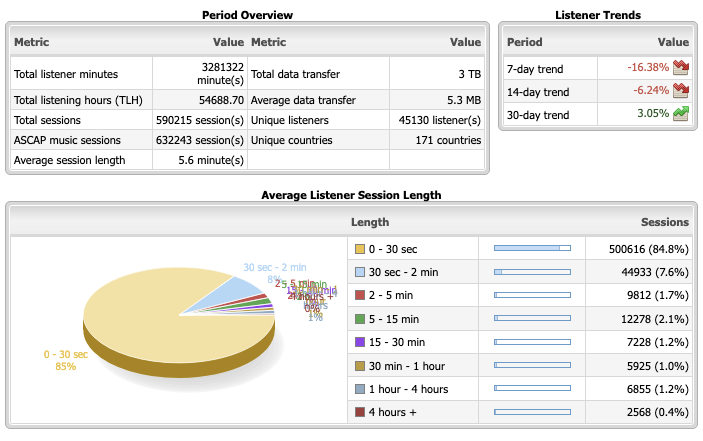Click the 15 - 30 min progress bar

[532, 342]
